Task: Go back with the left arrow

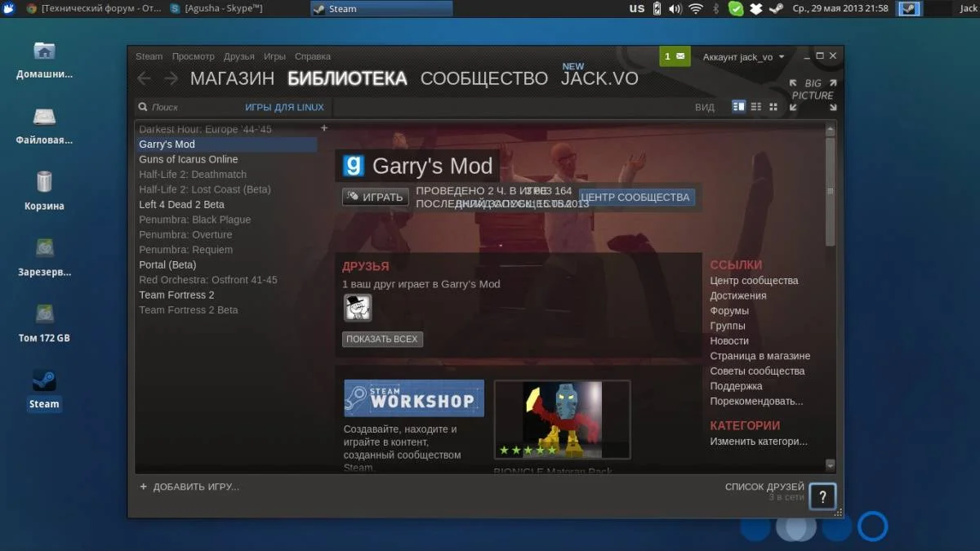Action: coord(144,78)
